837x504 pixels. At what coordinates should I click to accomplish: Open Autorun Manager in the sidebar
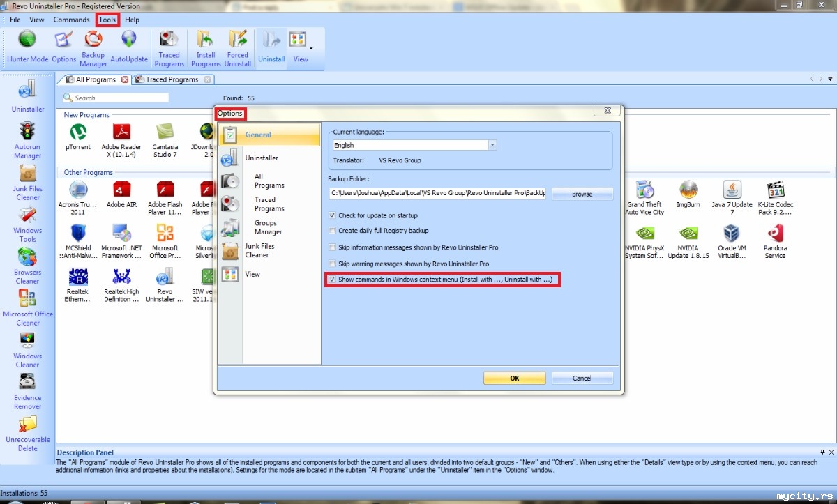[x=28, y=140]
